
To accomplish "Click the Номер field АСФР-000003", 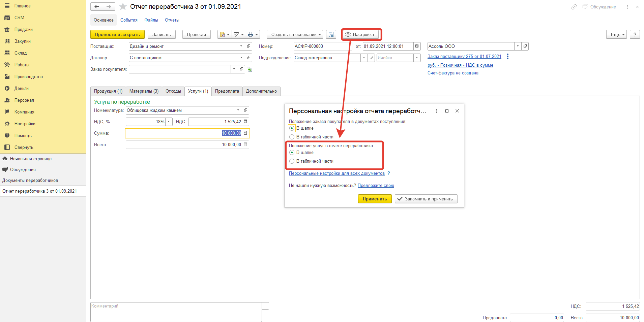I will [322, 46].
